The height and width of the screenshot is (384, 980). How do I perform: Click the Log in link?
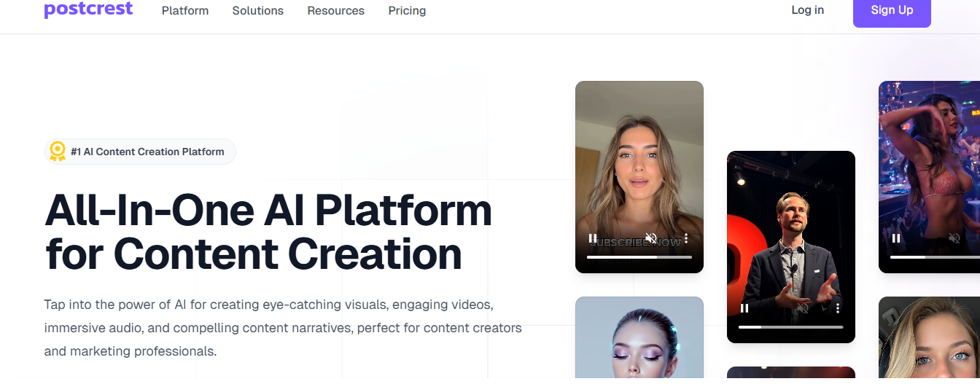coord(808,10)
